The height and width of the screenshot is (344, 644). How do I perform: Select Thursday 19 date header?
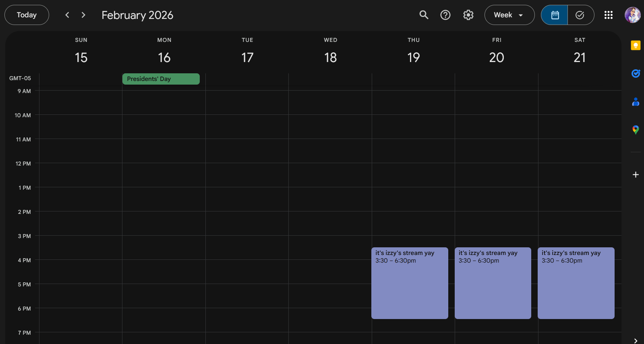tap(413, 58)
